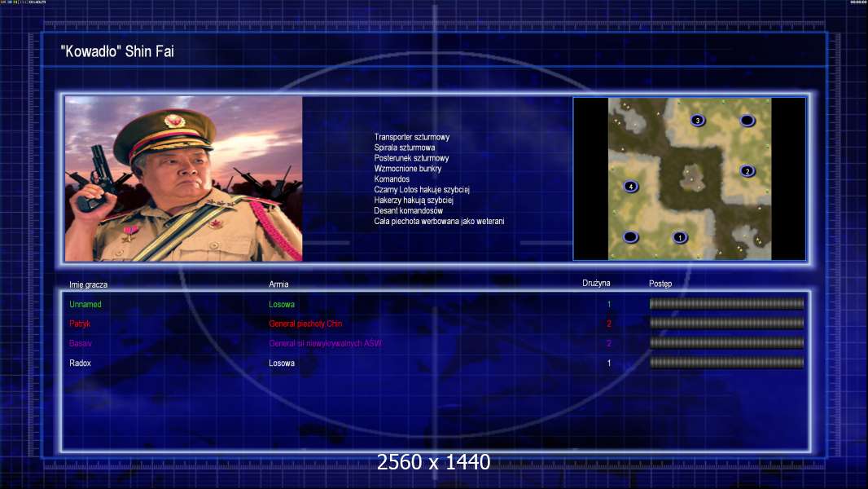The image size is (868, 489).
Task: Click Radox's loading progress bar
Action: [x=726, y=363]
